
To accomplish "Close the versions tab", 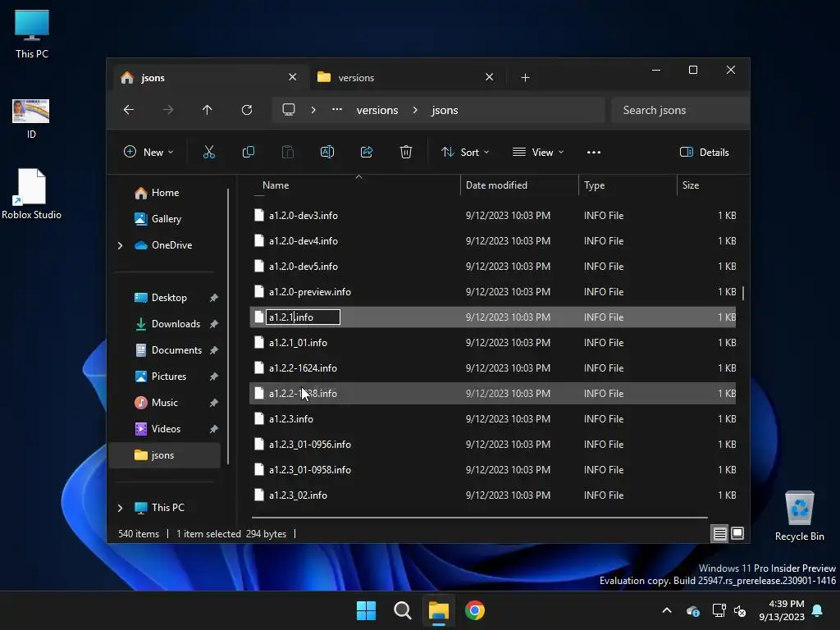I will point(489,77).
